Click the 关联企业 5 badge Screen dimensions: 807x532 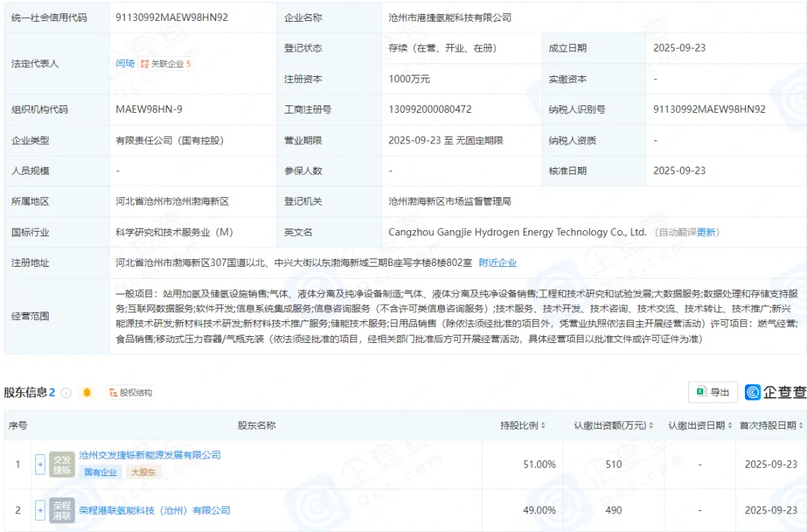point(166,64)
